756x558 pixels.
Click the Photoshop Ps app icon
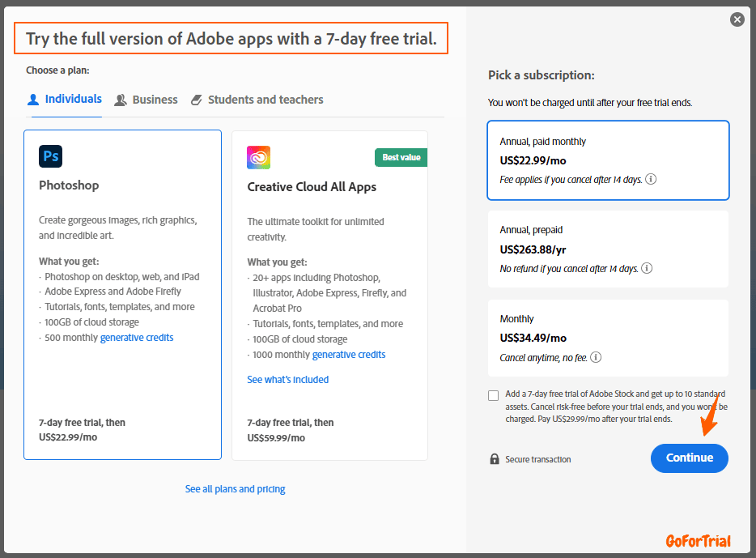[51, 156]
